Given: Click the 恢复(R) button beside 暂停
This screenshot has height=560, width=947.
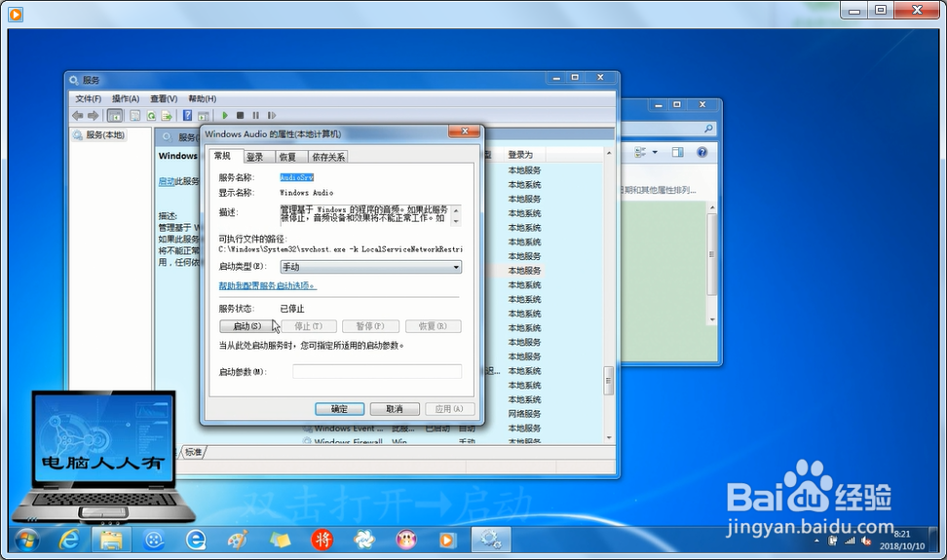Looking at the screenshot, I should [434, 326].
